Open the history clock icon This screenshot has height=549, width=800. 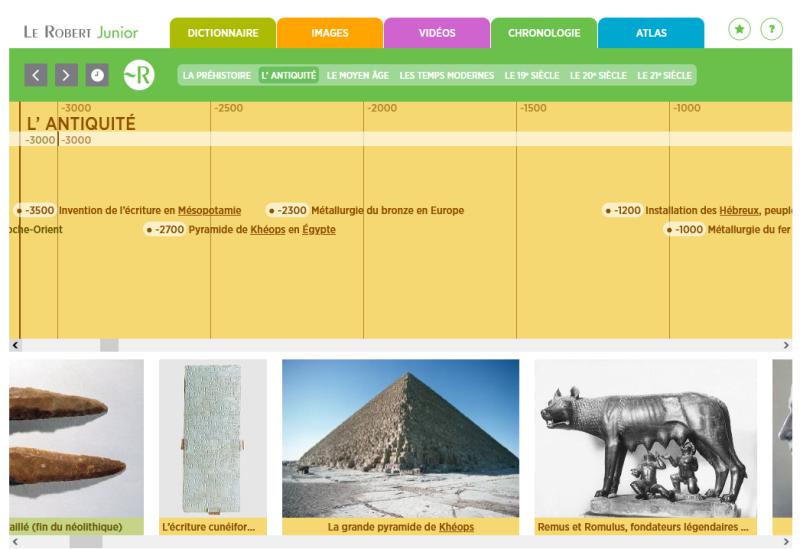tap(96, 75)
